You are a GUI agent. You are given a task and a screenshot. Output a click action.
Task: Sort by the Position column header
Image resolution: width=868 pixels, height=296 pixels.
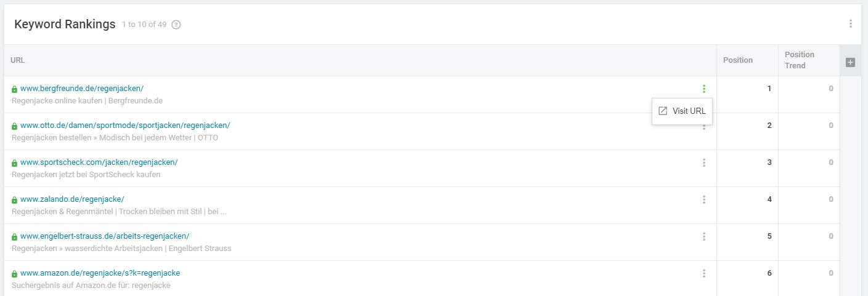pyautogui.click(x=738, y=60)
